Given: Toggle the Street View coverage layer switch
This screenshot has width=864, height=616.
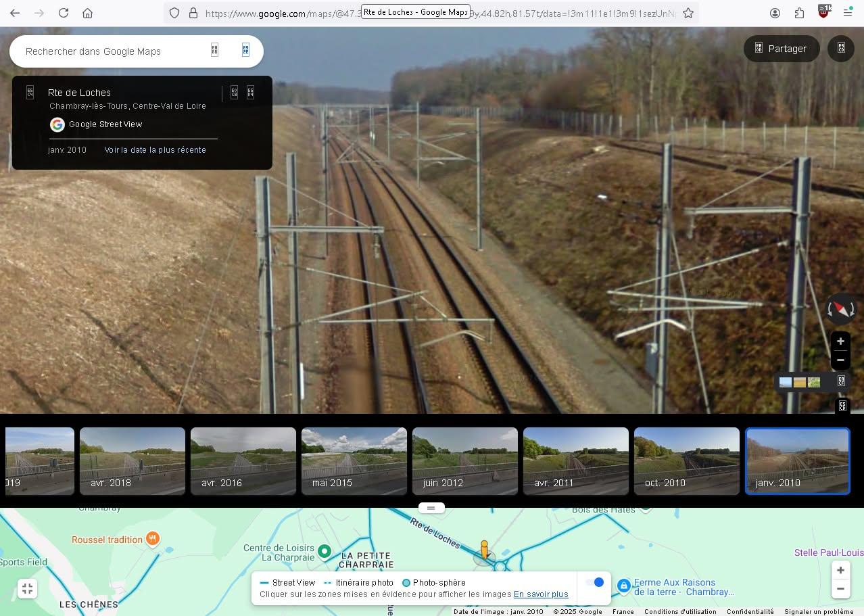Looking at the screenshot, I should [594, 582].
